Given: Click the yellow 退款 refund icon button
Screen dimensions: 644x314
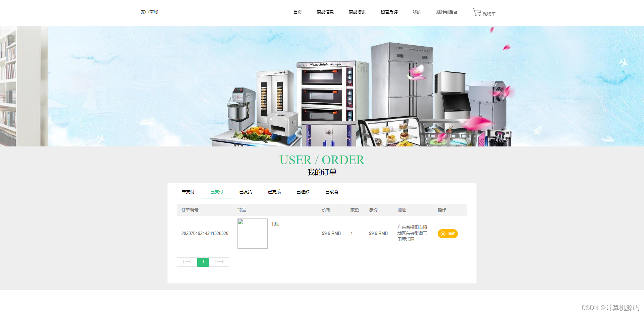Looking at the screenshot, I should tap(447, 234).
